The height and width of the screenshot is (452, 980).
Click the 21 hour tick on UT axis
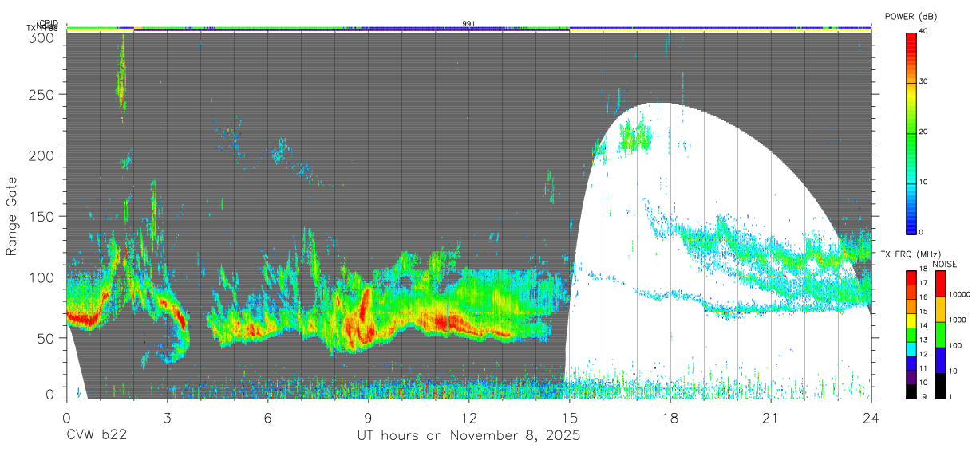tap(771, 418)
